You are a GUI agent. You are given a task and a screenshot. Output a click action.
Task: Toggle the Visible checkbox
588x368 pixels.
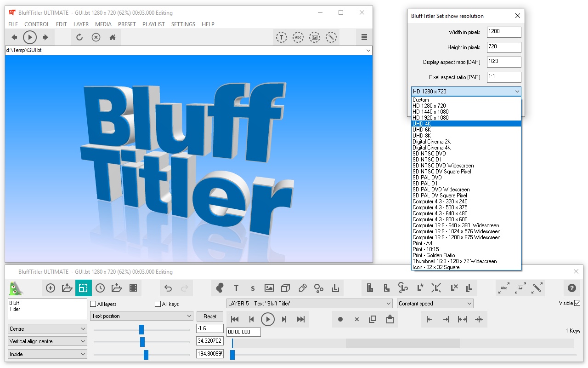577,303
